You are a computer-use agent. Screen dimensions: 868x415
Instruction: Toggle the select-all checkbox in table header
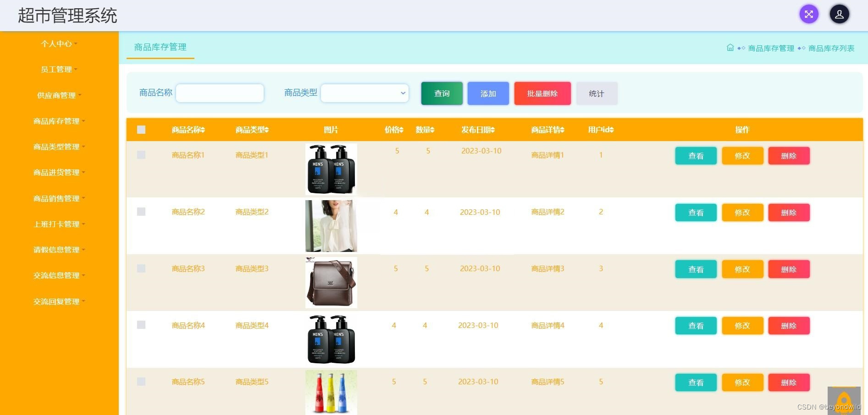pos(141,130)
